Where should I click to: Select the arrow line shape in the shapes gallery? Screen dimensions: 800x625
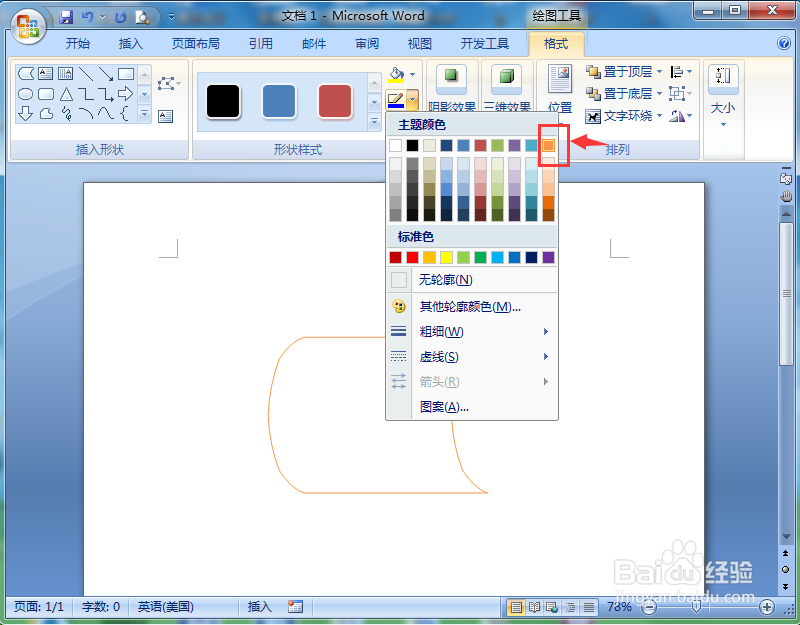pyautogui.click(x=106, y=74)
